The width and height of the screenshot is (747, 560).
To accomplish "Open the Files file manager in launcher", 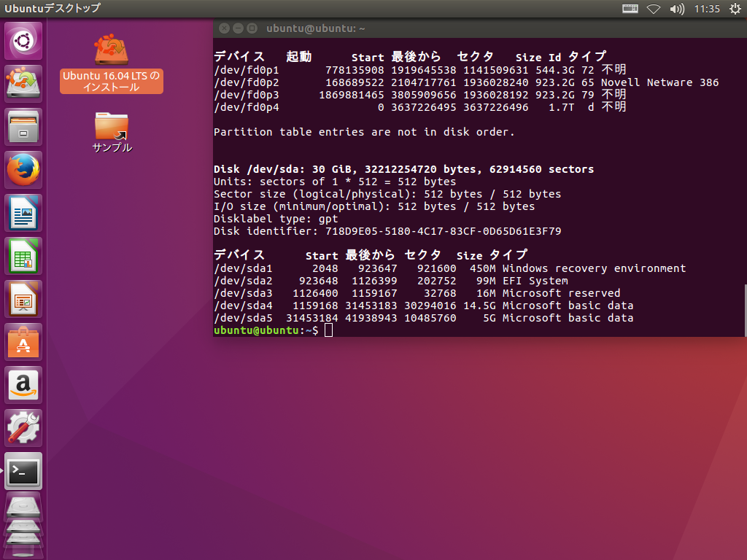I will [23, 127].
